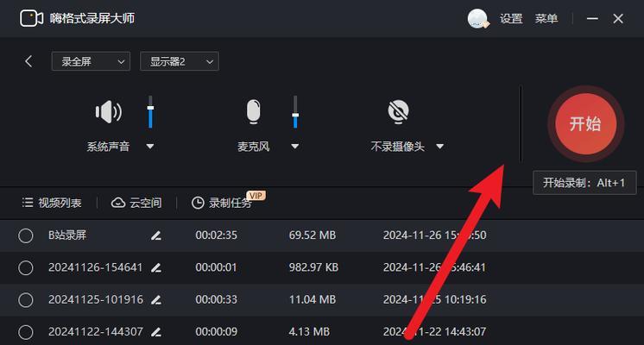Click the duration 00:00:33

click(x=217, y=299)
